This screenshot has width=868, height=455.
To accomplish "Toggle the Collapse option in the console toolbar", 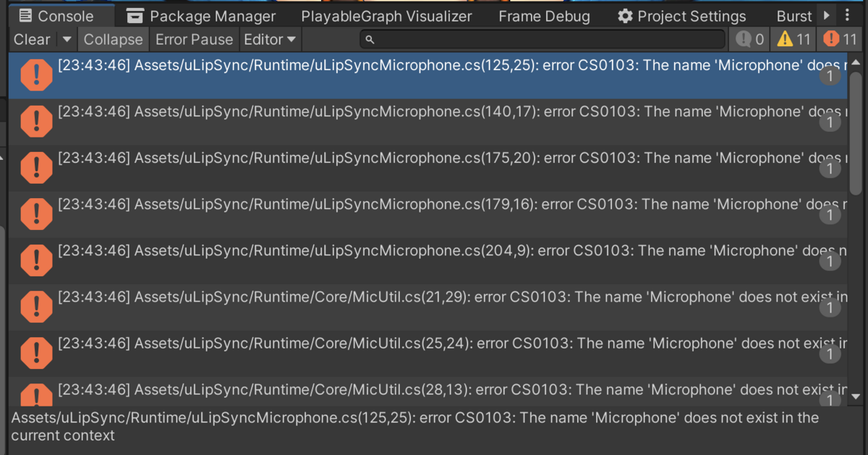I will (x=113, y=39).
